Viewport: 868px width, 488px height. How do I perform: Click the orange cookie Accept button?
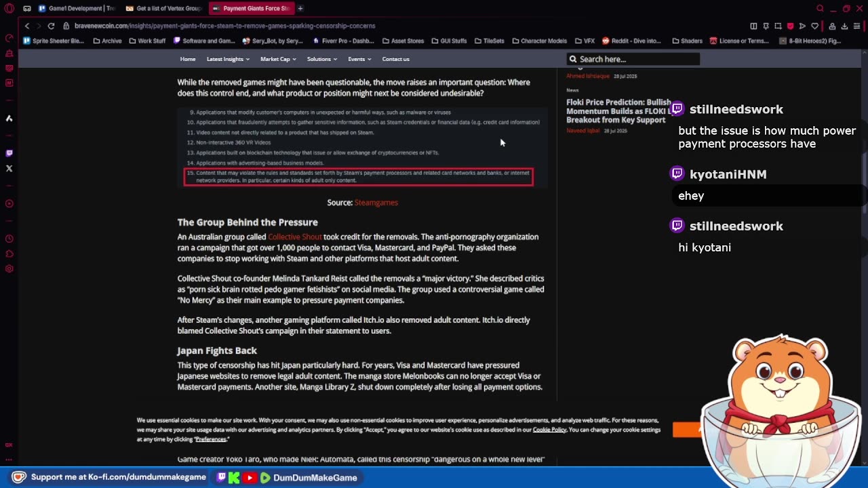coord(687,429)
